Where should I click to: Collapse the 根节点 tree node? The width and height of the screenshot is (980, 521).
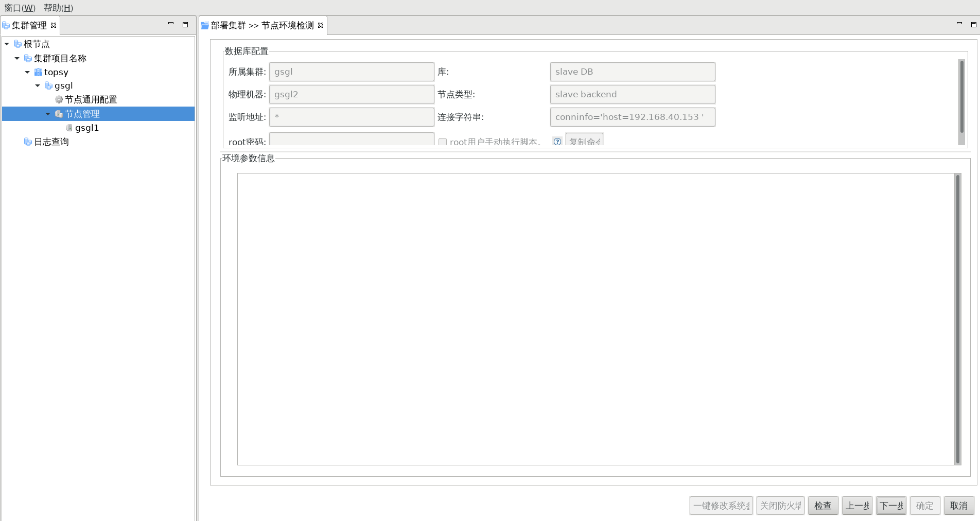7,44
